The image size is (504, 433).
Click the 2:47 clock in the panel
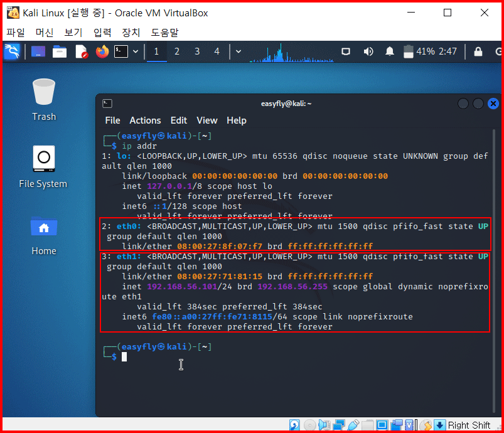[x=448, y=51]
